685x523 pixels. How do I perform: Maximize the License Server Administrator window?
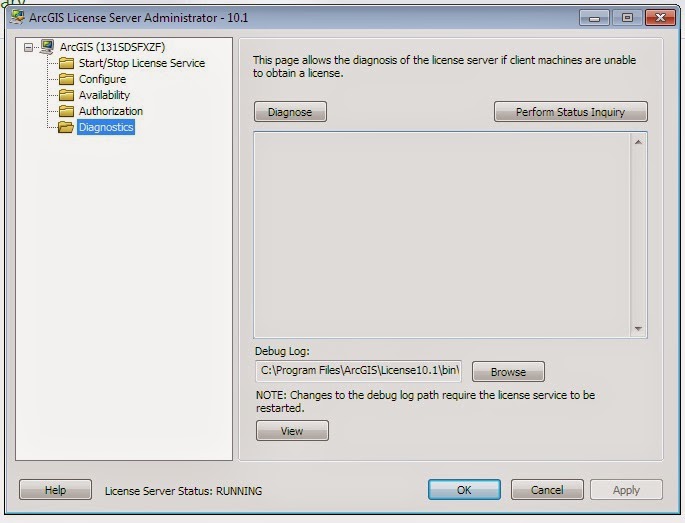627,18
